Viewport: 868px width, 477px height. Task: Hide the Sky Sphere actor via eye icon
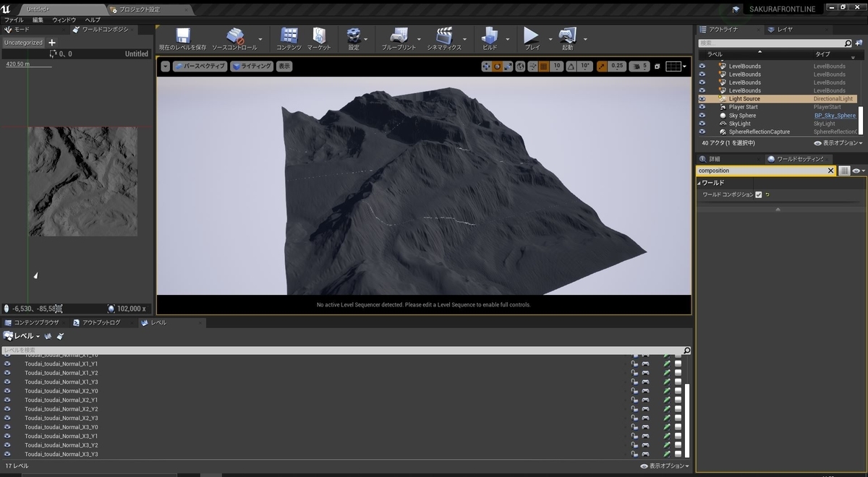702,116
